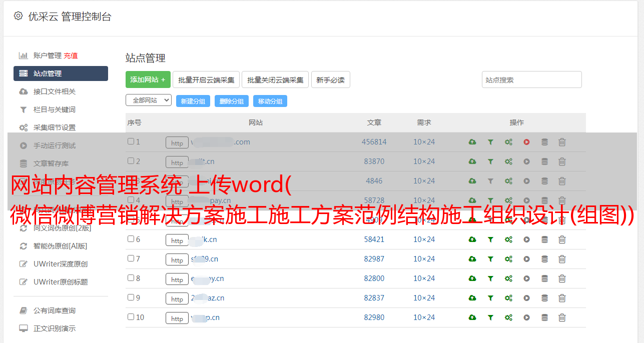Click the article count 82987

pyautogui.click(x=374, y=259)
